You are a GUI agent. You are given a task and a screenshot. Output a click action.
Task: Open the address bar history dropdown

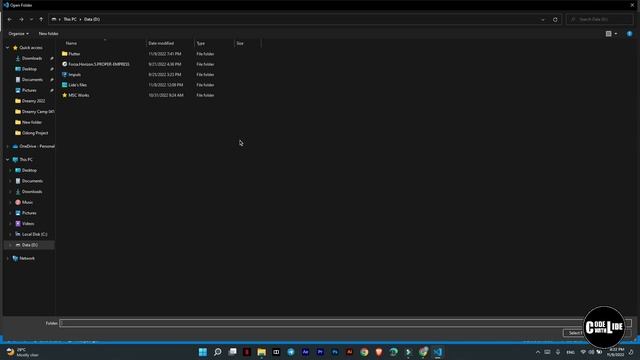[543, 19]
